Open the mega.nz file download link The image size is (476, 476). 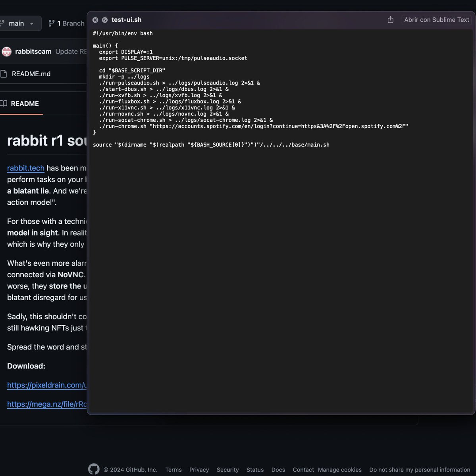pos(47,404)
